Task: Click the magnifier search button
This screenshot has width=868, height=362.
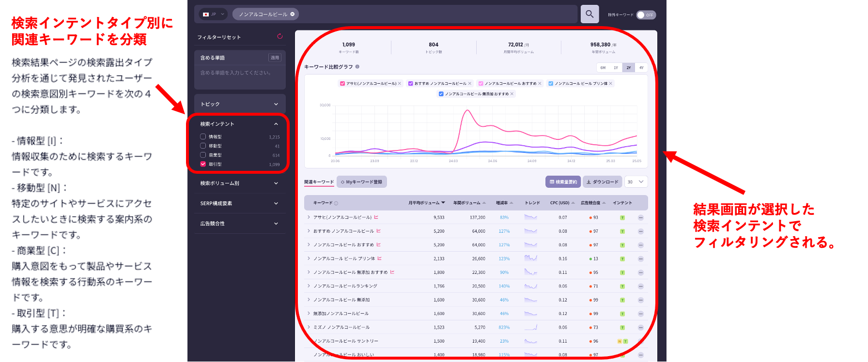Action: (x=589, y=14)
